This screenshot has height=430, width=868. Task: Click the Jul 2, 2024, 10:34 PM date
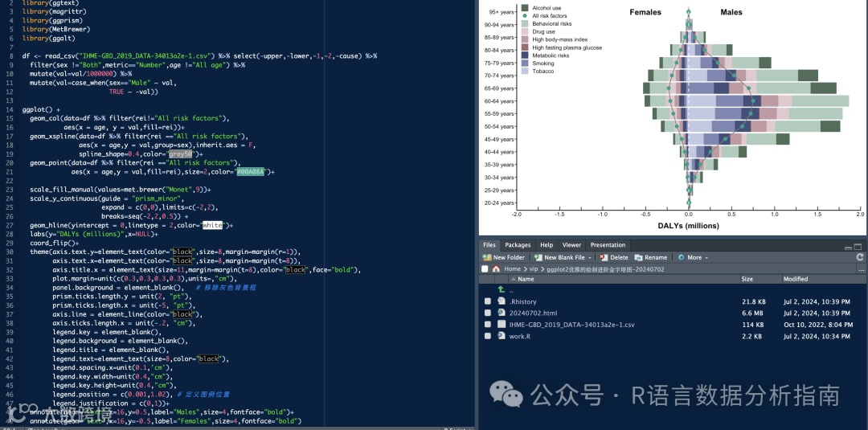pos(817,337)
